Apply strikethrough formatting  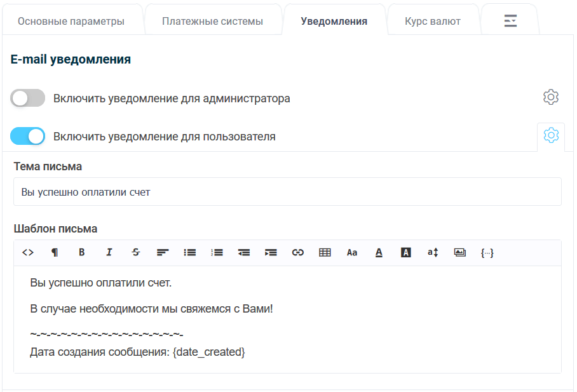tap(135, 252)
